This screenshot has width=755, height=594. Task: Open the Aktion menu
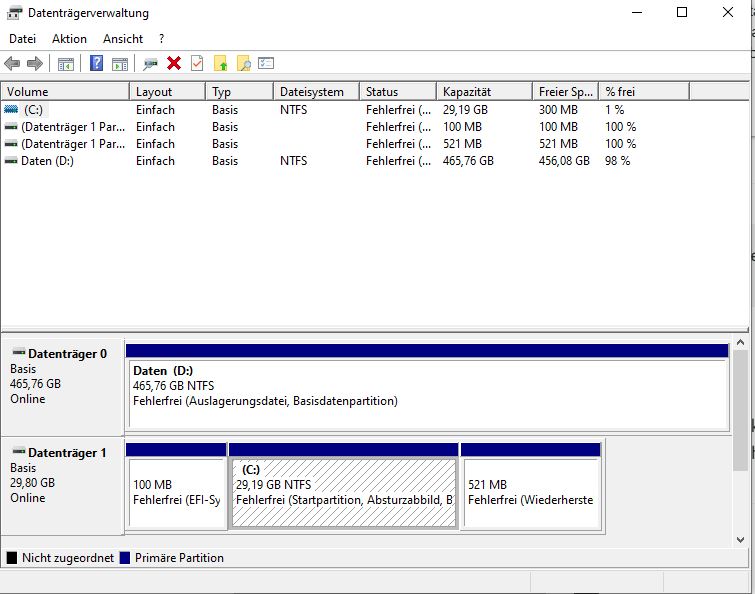point(69,39)
